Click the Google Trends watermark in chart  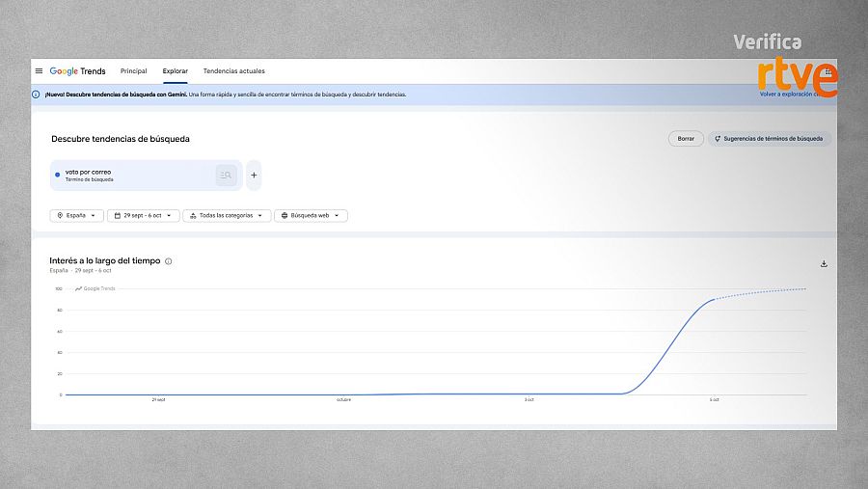(95, 288)
